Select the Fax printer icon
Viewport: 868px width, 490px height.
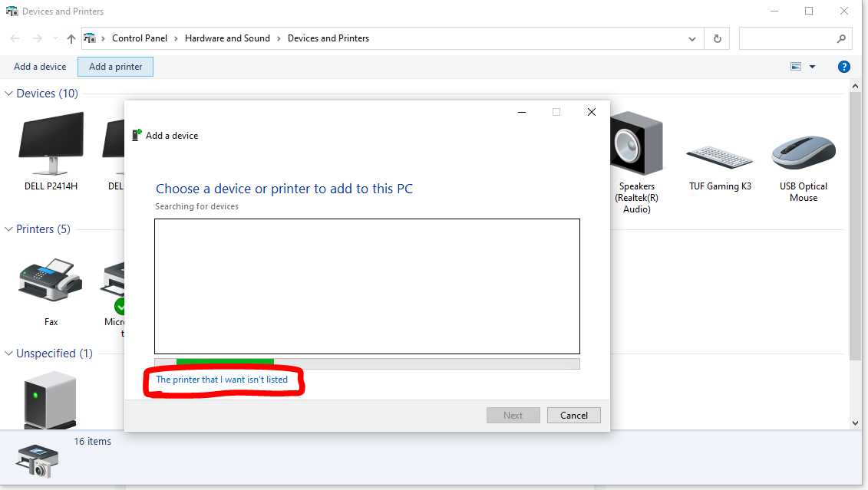tap(51, 281)
